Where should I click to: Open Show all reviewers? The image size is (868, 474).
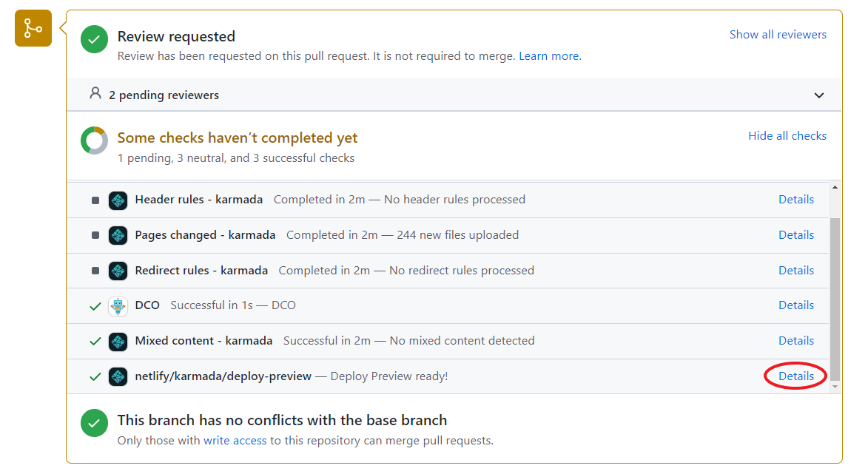coord(778,34)
